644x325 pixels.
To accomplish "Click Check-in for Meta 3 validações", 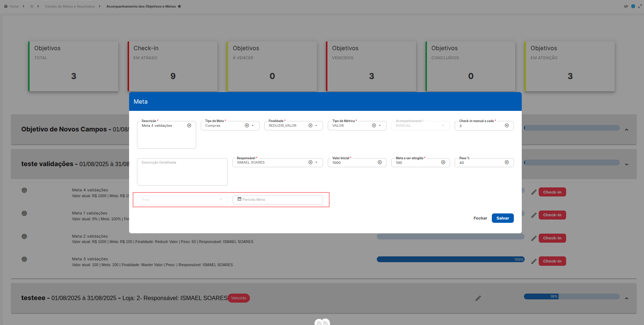I will point(552,261).
